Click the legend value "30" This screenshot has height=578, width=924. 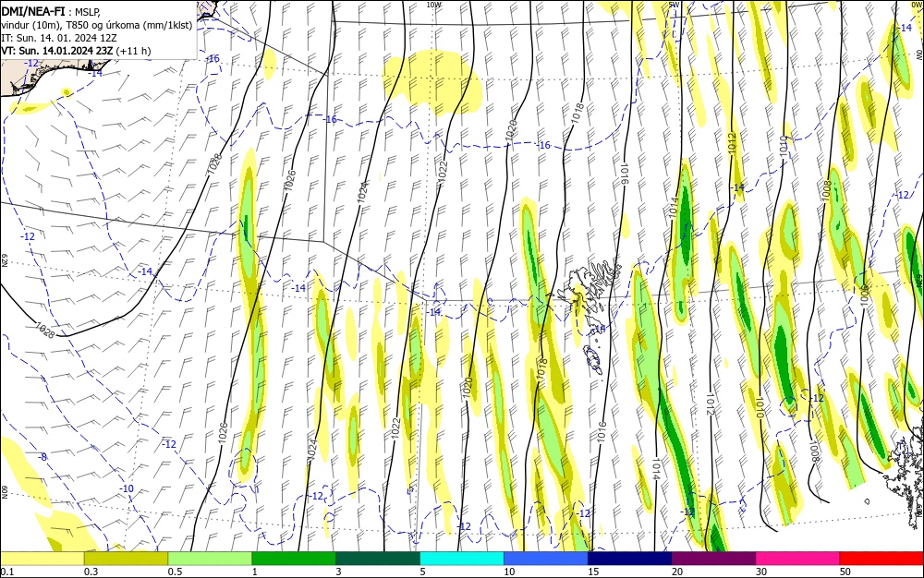[761, 572]
